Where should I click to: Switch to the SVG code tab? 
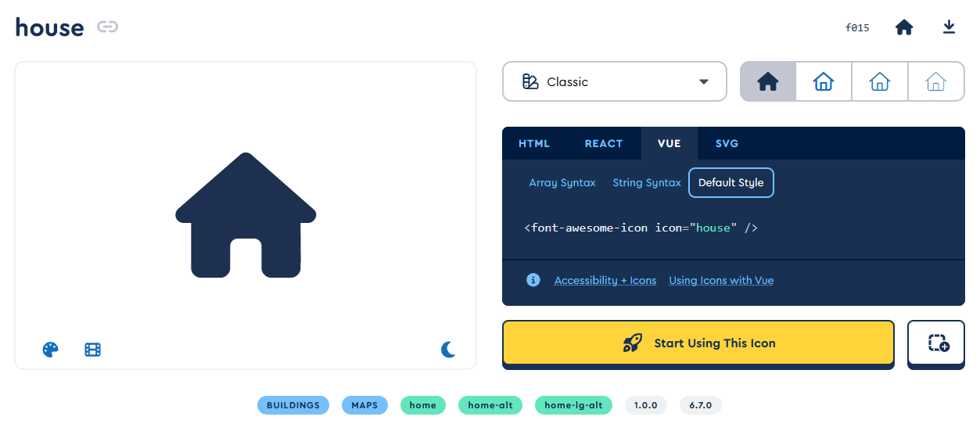click(727, 143)
